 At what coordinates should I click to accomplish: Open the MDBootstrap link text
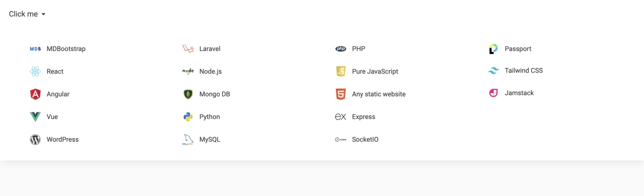click(x=66, y=49)
